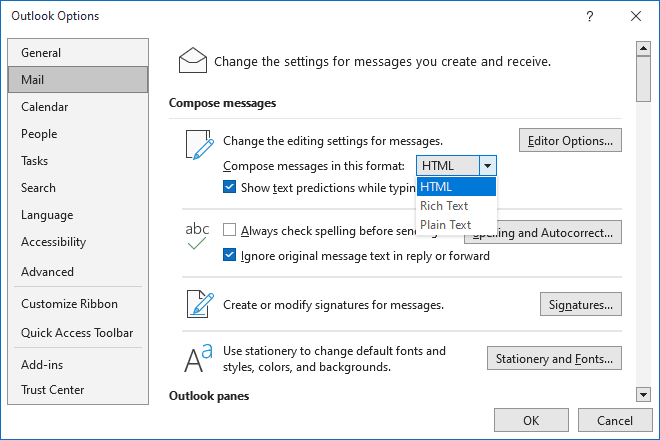Click the abc spelling check icon

[x=197, y=236]
